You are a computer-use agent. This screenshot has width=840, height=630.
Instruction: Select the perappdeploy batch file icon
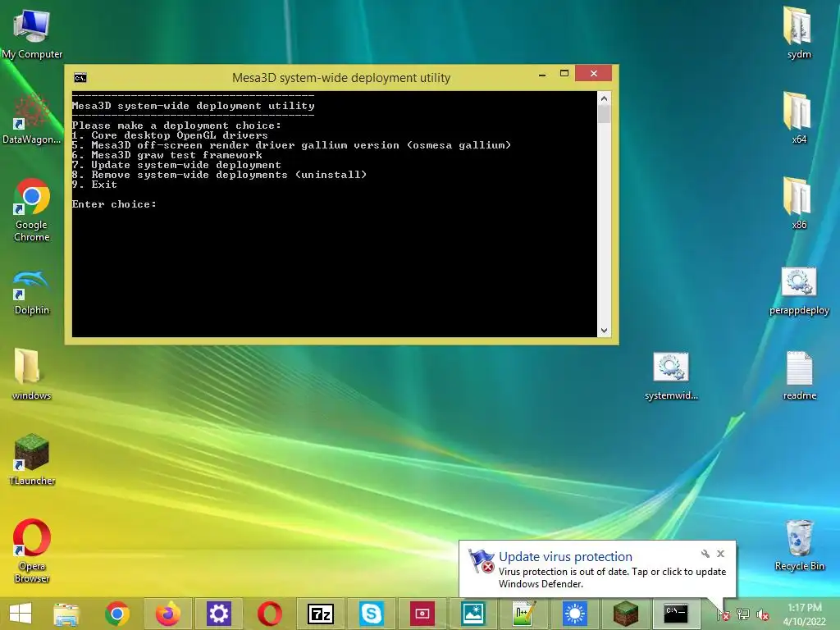tap(799, 291)
